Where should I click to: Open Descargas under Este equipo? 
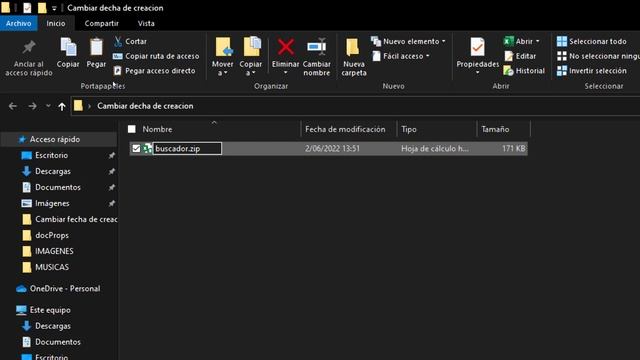[53, 326]
